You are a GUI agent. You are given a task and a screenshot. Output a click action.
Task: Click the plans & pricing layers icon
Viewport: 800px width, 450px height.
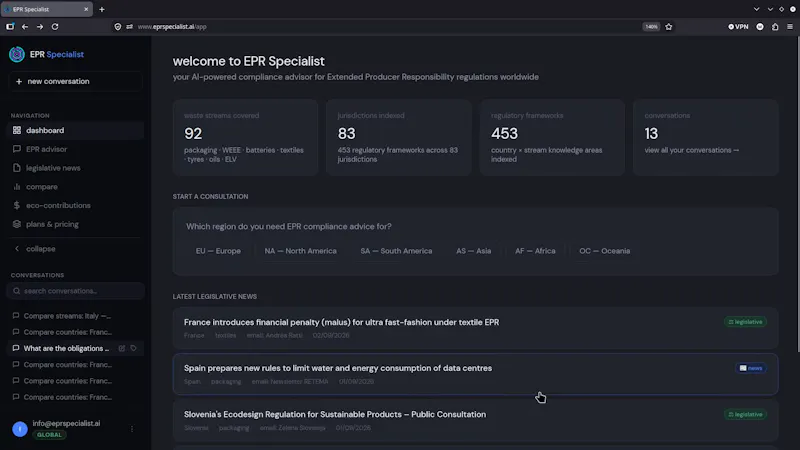[x=17, y=224]
